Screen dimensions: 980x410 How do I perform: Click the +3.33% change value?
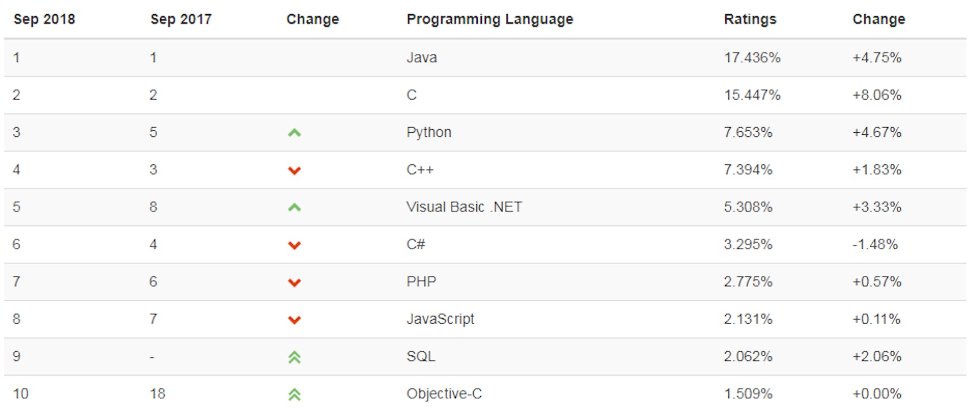877,207
